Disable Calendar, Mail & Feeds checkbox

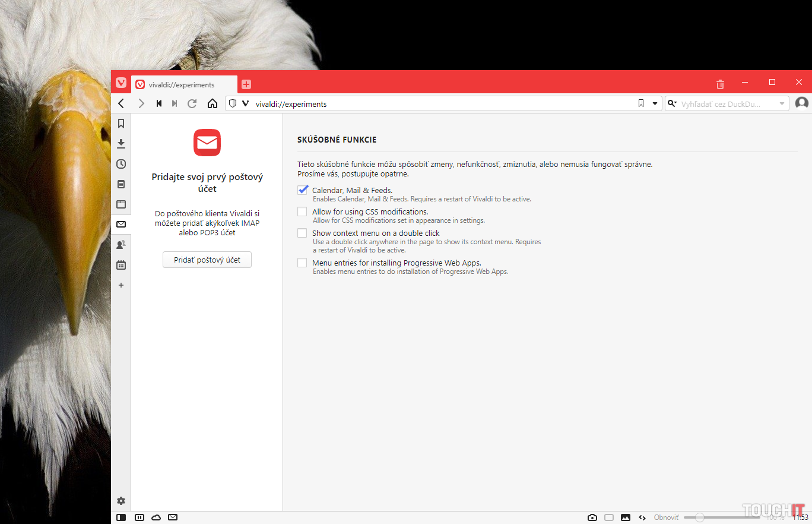pos(303,190)
